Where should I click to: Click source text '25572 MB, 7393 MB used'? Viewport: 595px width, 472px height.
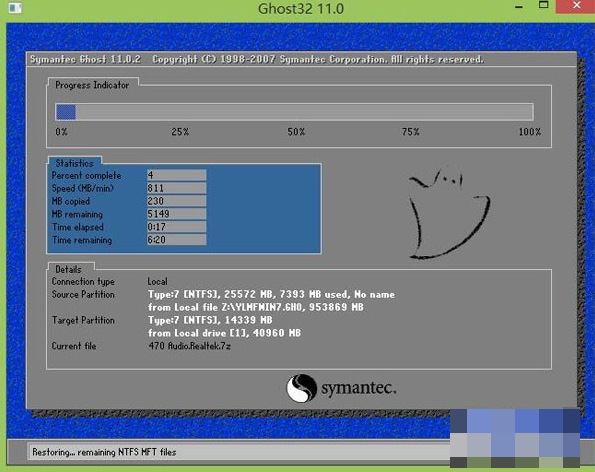(286, 294)
